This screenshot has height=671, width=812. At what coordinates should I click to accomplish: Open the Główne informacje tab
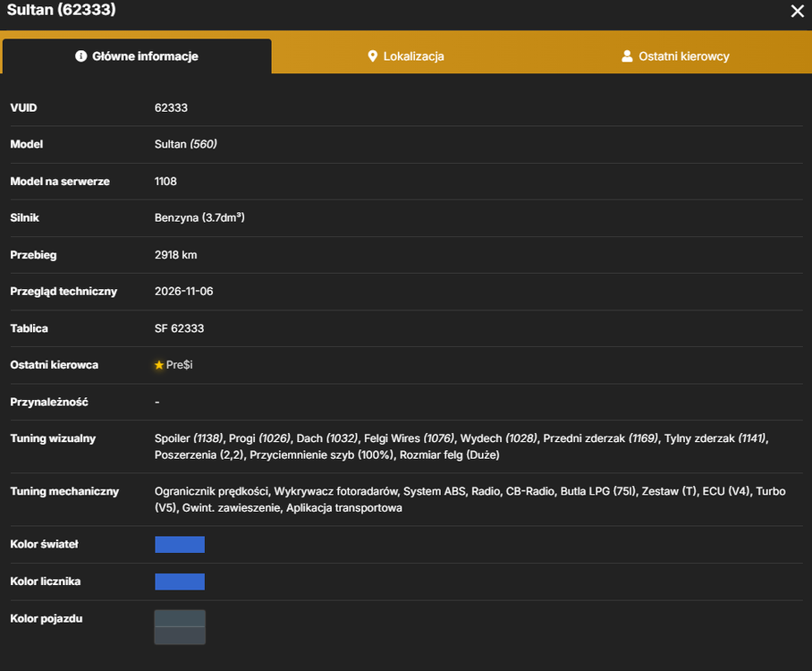pos(137,56)
